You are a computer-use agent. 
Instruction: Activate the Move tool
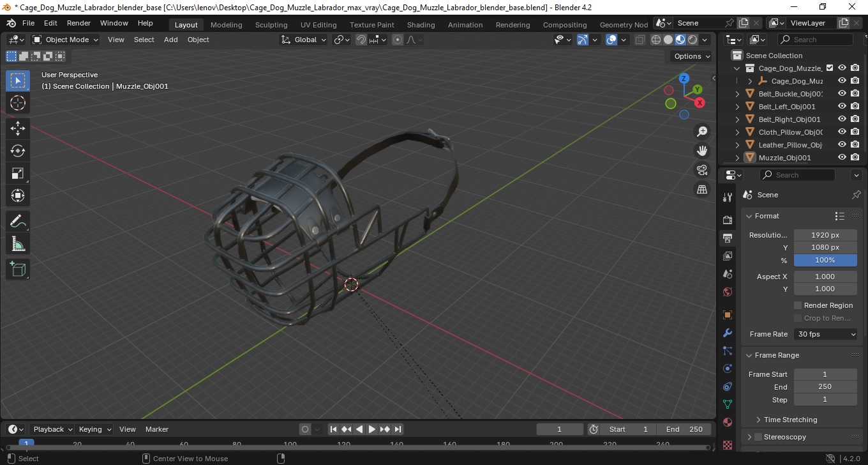tap(18, 128)
